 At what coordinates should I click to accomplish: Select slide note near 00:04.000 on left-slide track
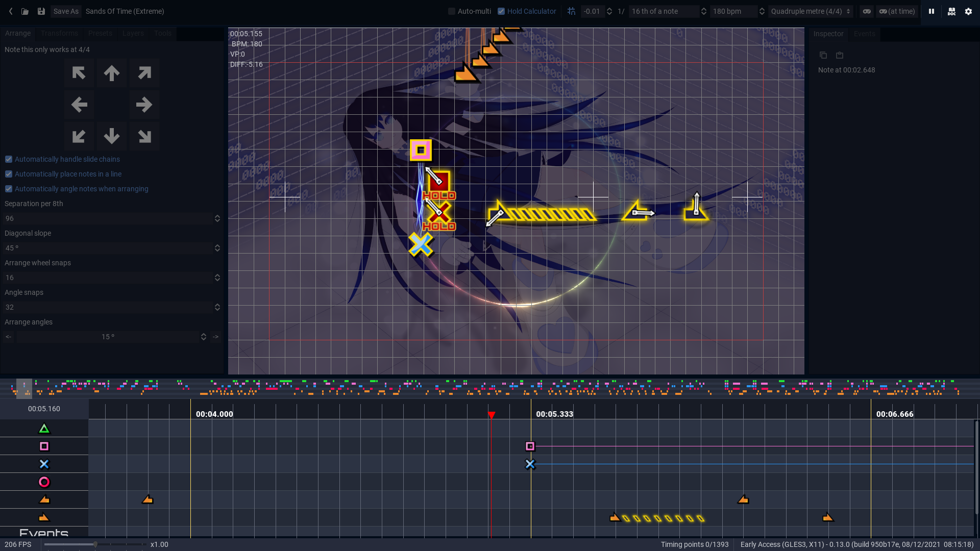(148, 499)
